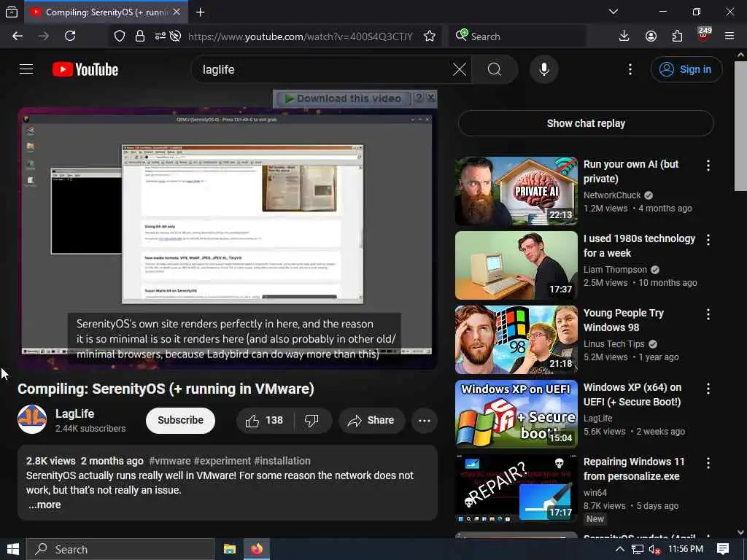Like the video with thumbs up
Image resolution: width=747 pixels, height=560 pixels.
click(264, 421)
